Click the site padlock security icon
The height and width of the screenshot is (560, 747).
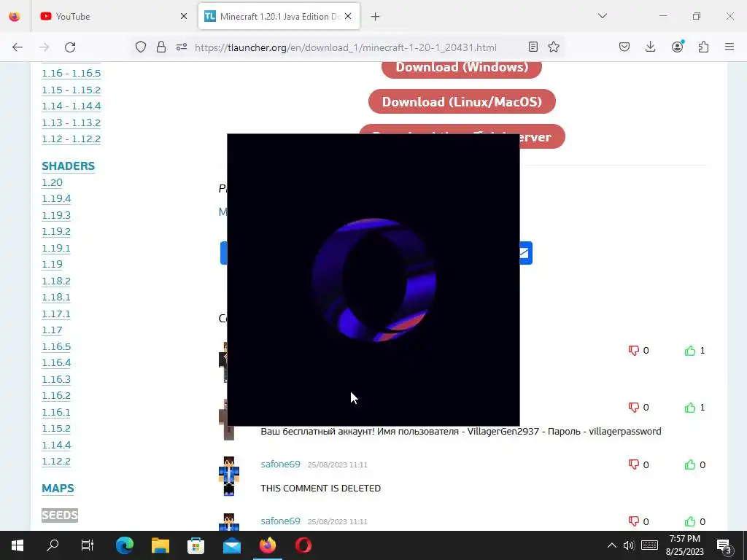click(x=161, y=47)
